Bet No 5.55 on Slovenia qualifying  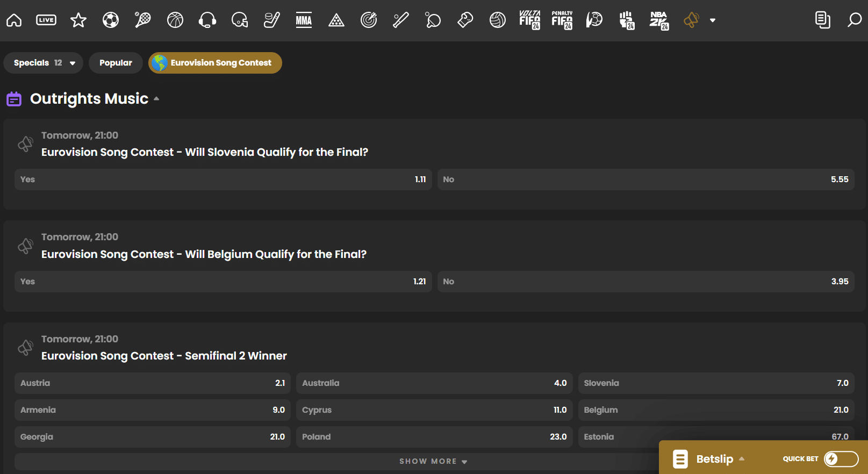coord(646,179)
